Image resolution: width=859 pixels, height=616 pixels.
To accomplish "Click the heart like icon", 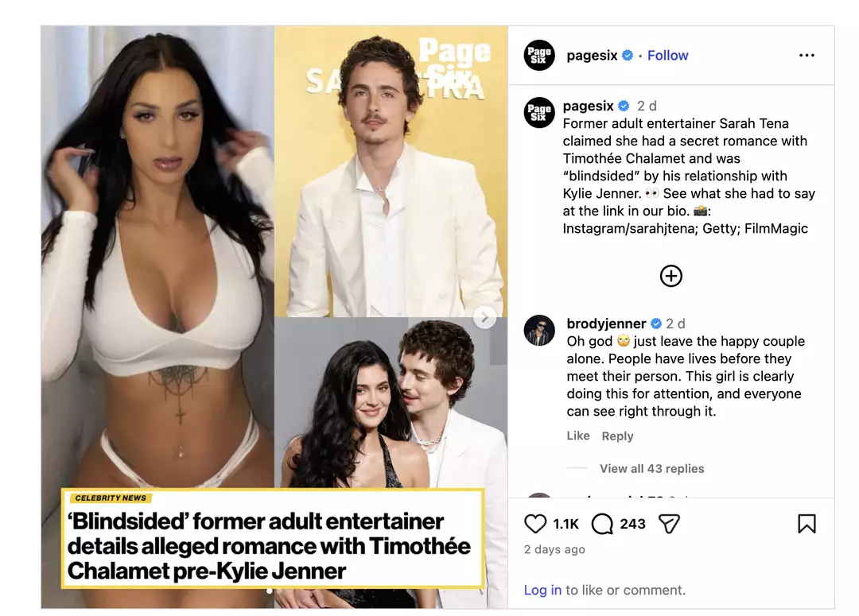I will coord(534,524).
